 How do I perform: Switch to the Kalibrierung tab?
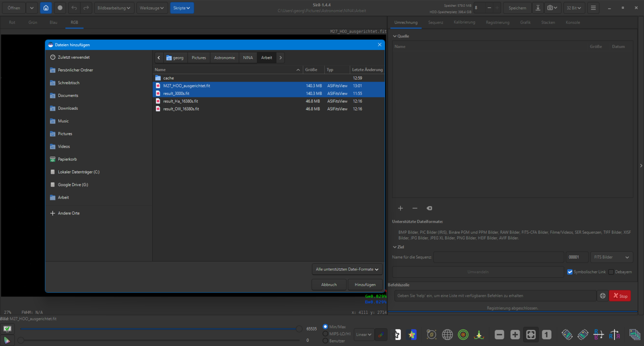click(x=464, y=23)
